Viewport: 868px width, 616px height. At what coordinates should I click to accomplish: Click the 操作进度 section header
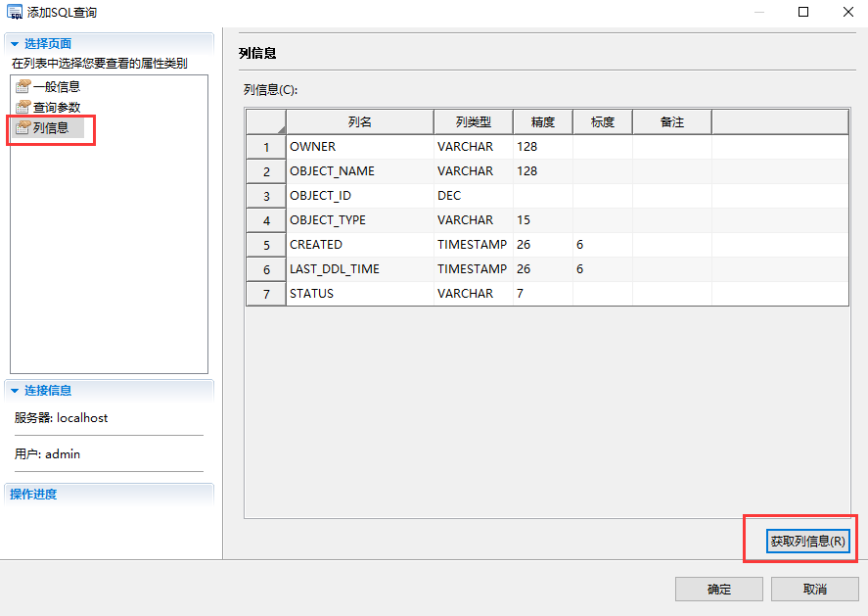(109, 494)
